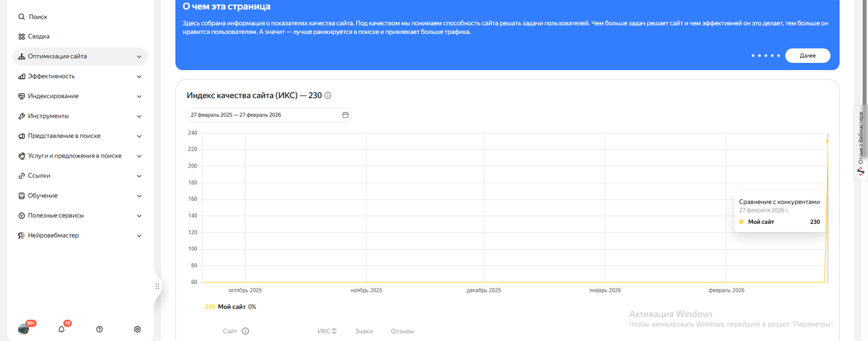Click the Оптимизация сайта hierarchy icon
The height and width of the screenshot is (341, 868).
(x=21, y=56)
